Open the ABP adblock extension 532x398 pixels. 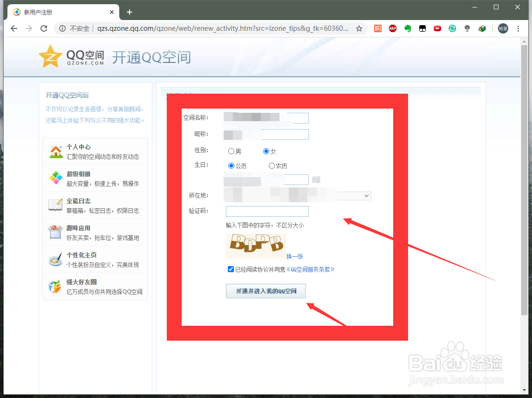point(393,28)
